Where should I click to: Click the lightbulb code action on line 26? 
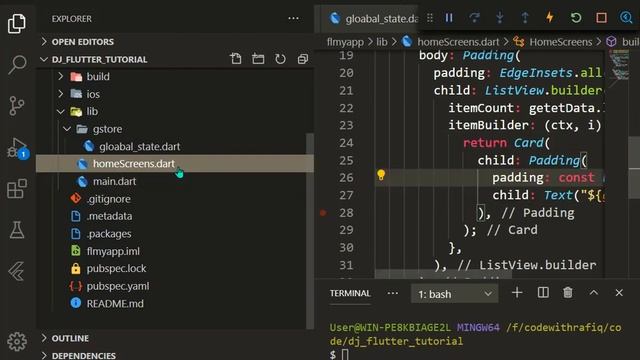click(381, 175)
